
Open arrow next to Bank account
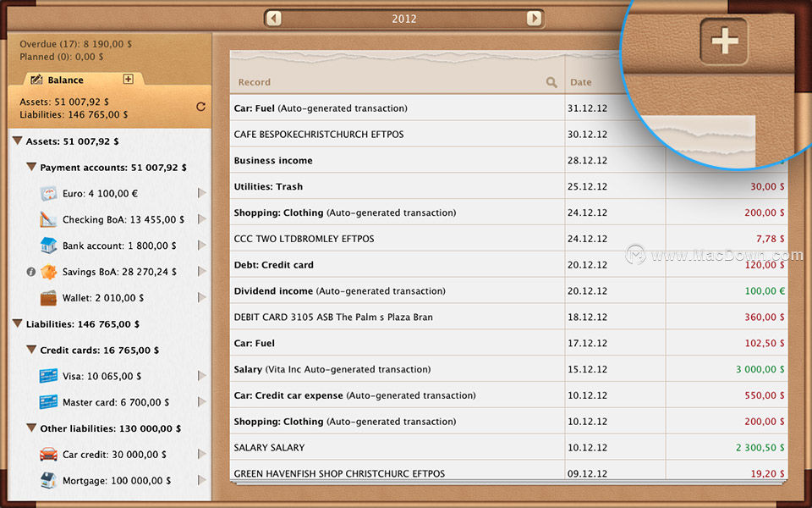click(x=202, y=246)
